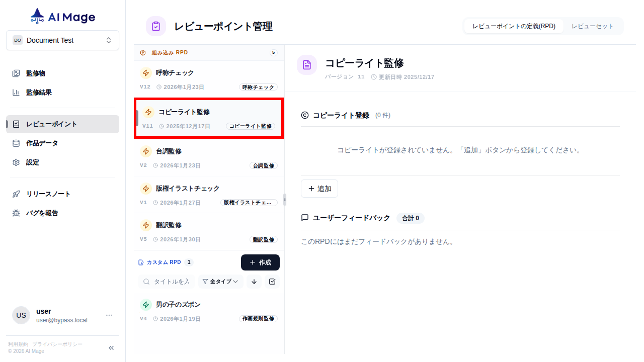Switch to the レビューセット tab
Screen dimensions: 644x362
[x=593, y=26]
